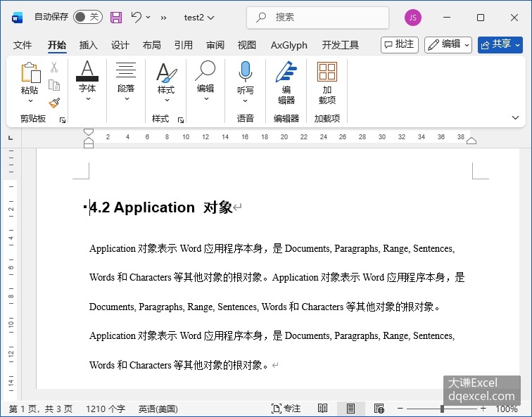
Task: Open the 编辑 mode dropdown
Action: click(x=448, y=45)
